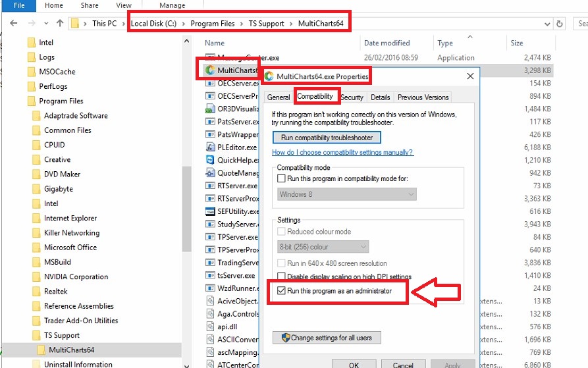Image resolution: width=588 pixels, height=368 pixels.
Task: Click the up one level arrow
Action: (x=60, y=23)
